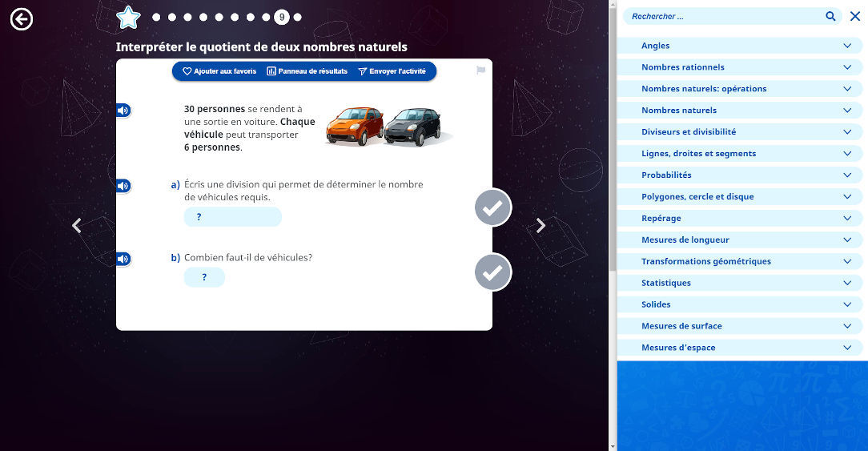Viewport: 868px width, 451px height.
Task: Click the cars illustration image
Action: pyautogui.click(x=388, y=127)
